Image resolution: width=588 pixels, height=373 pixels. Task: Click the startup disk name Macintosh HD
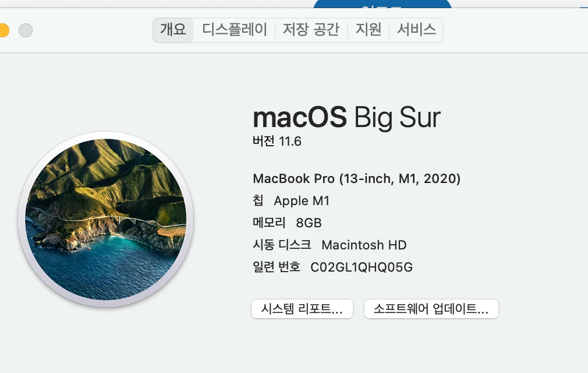364,245
